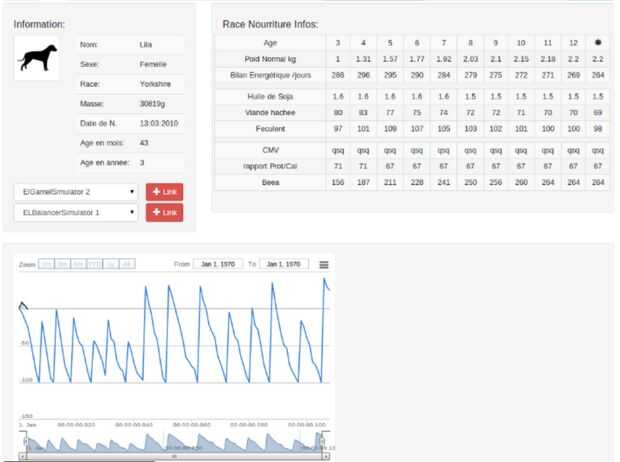Select the third chart Zoom range button
Viewport: 620px width, 462px height.
tap(78, 264)
